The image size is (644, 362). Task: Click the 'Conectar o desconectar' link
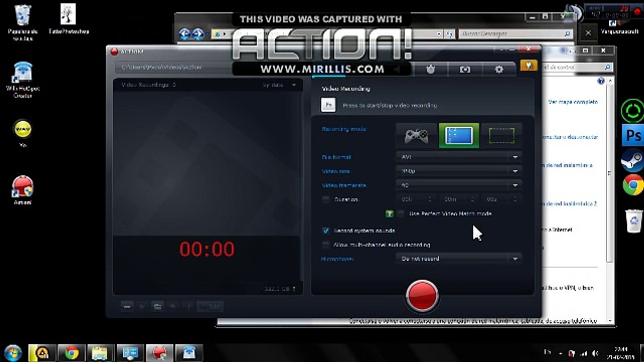(570, 137)
